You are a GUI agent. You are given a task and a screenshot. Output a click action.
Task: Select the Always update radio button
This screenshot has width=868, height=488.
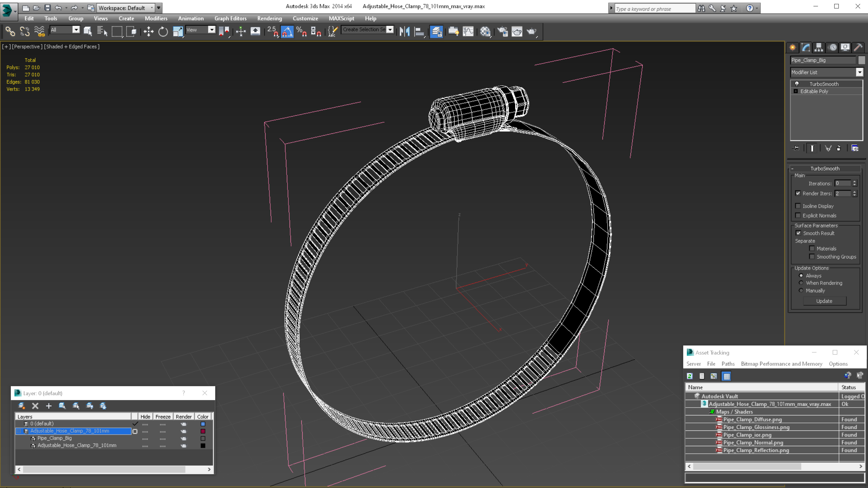pyautogui.click(x=801, y=276)
